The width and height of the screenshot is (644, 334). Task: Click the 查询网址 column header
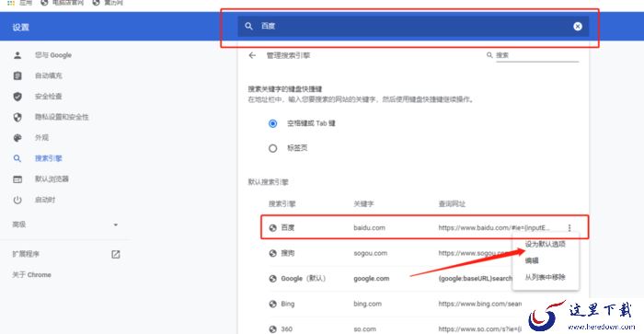[452, 203]
